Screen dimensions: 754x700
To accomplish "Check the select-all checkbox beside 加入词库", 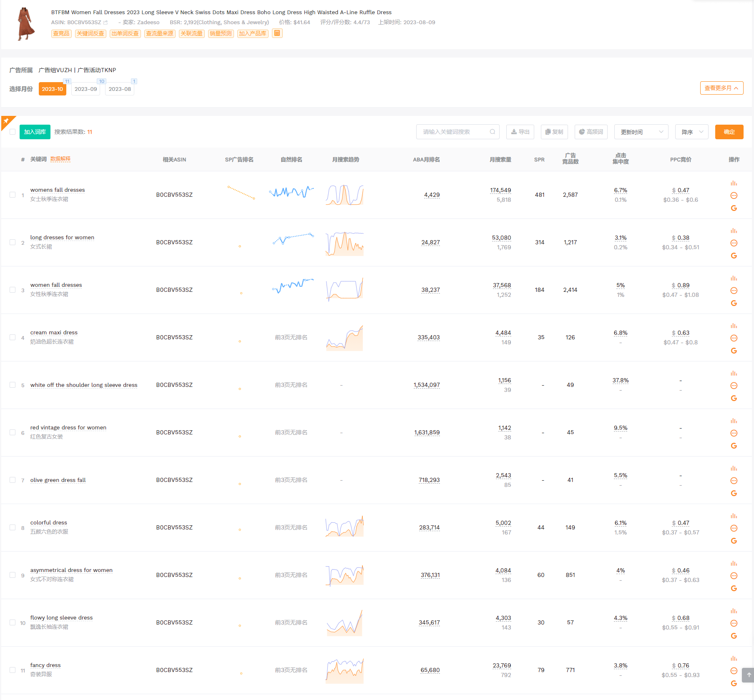I will coord(13,132).
